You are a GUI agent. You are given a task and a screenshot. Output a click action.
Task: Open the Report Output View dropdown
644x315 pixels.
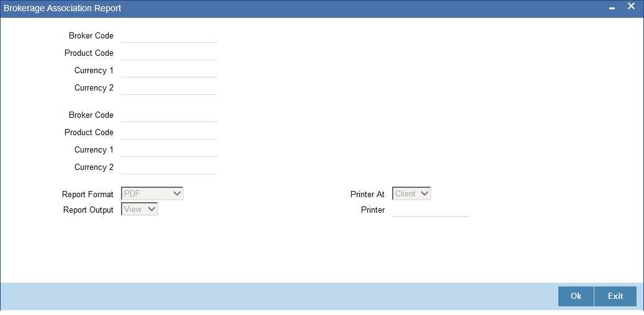tap(140, 209)
